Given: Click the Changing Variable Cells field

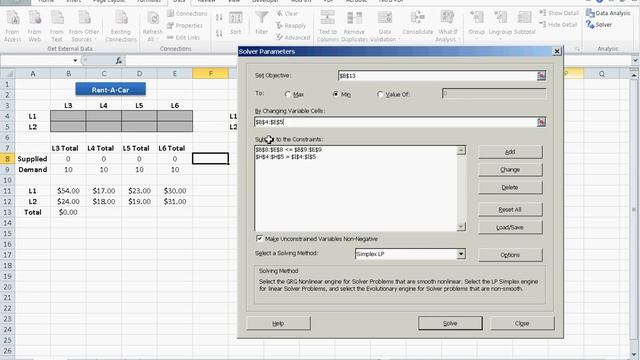Looking at the screenshot, I should tap(395, 122).
